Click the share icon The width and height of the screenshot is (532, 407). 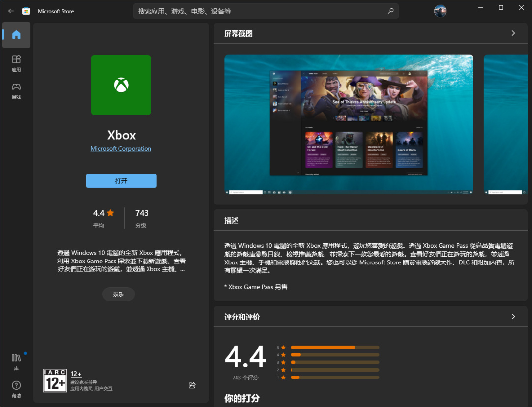192,385
